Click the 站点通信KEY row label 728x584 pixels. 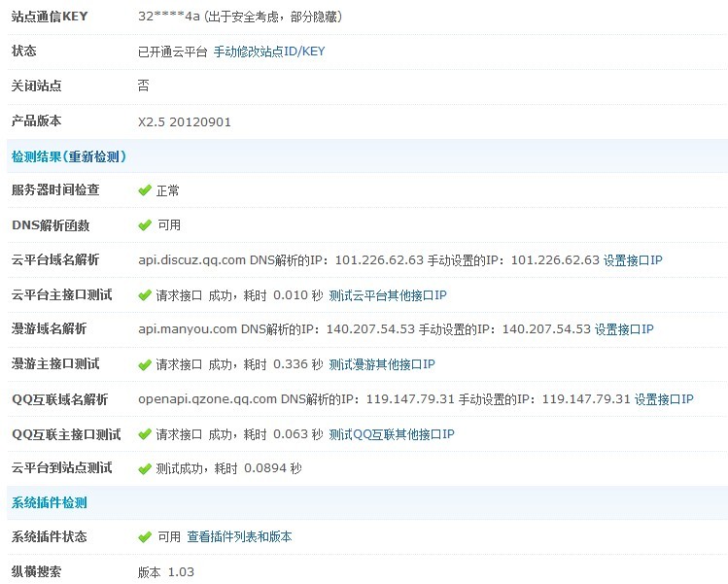click(x=50, y=17)
